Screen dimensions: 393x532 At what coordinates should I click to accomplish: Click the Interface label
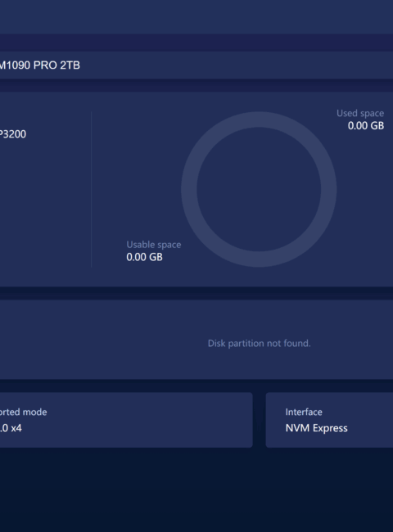pos(304,412)
